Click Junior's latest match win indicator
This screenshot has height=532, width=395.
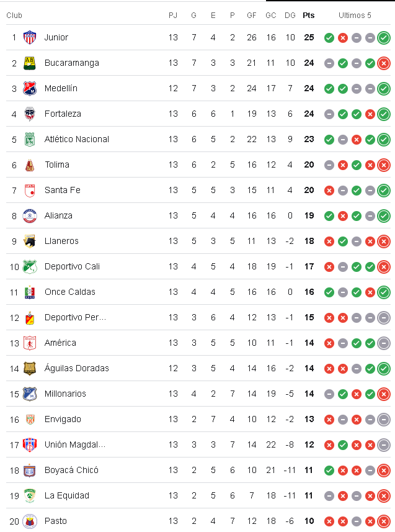click(384, 37)
